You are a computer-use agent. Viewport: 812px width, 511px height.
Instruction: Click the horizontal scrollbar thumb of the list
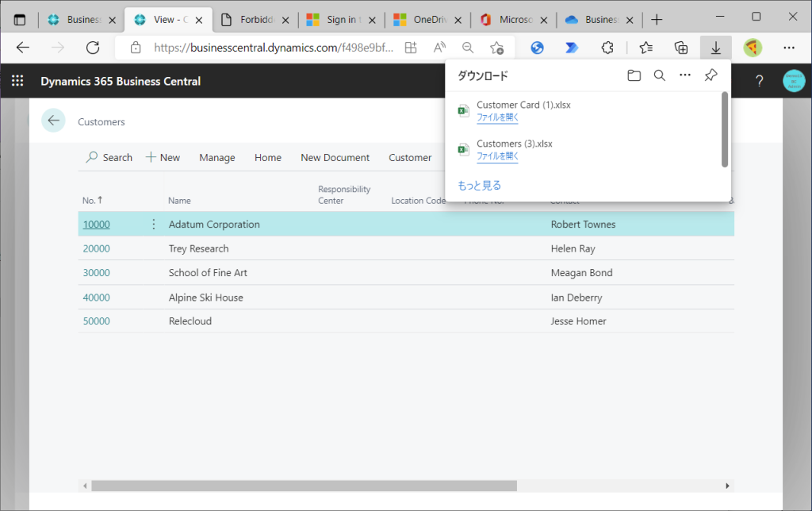pyautogui.click(x=304, y=486)
